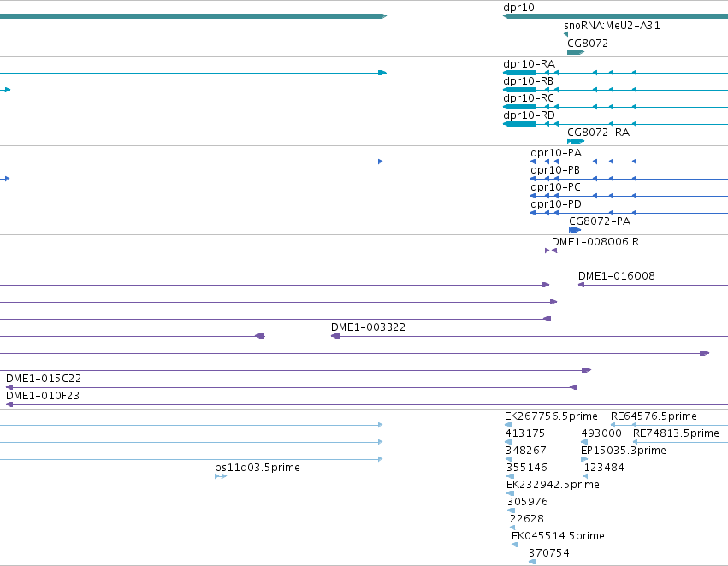Screen dimensions: 728x566
Task: Click the dpr10-RD thick exon block
Action: (x=519, y=124)
